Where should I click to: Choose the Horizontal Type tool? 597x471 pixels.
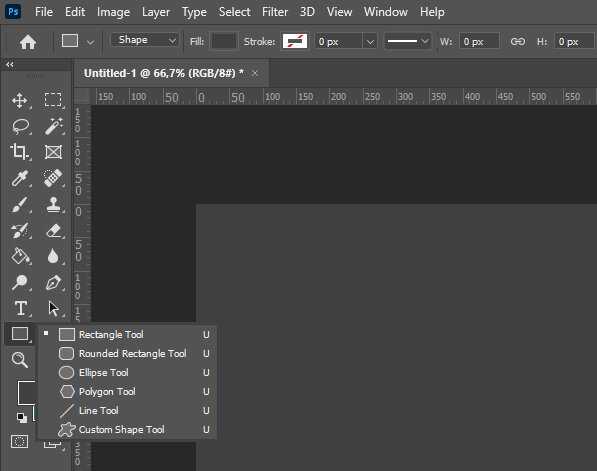pyautogui.click(x=21, y=308)
